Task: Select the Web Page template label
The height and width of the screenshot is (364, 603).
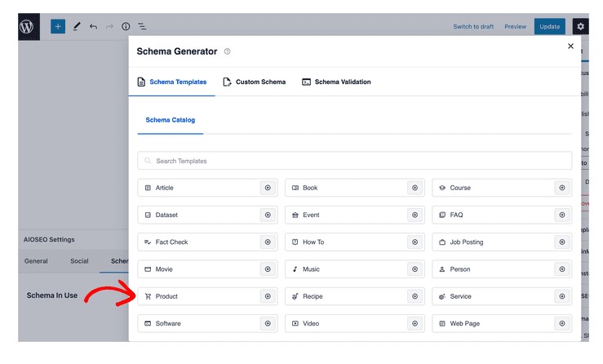Action: click(465, 323)
